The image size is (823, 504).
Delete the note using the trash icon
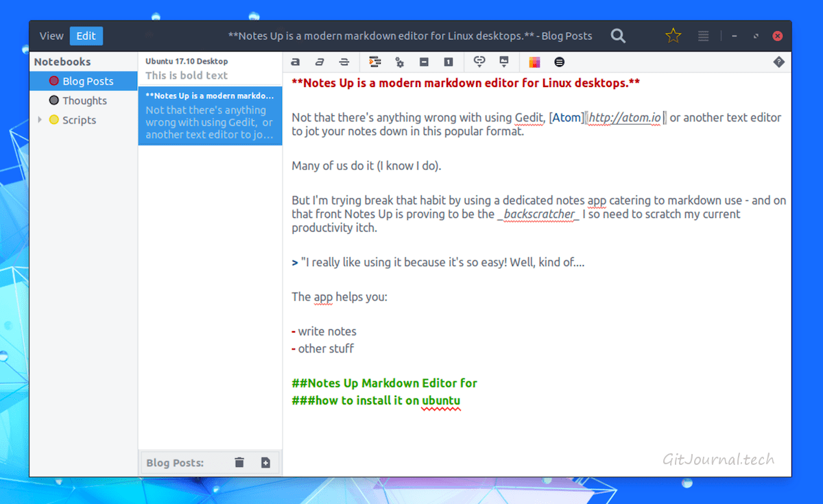click(239, 463)
